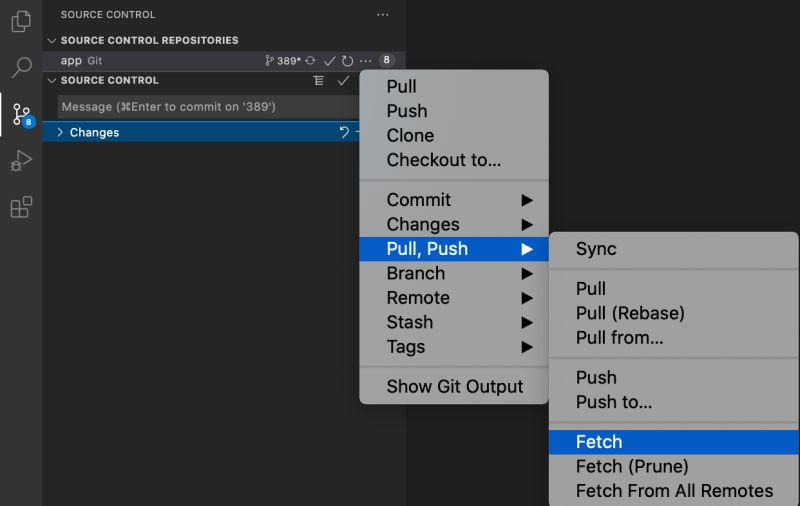
Task: Choose Fetch (Prune) in the submenu
Action: [x=673, y=466]
